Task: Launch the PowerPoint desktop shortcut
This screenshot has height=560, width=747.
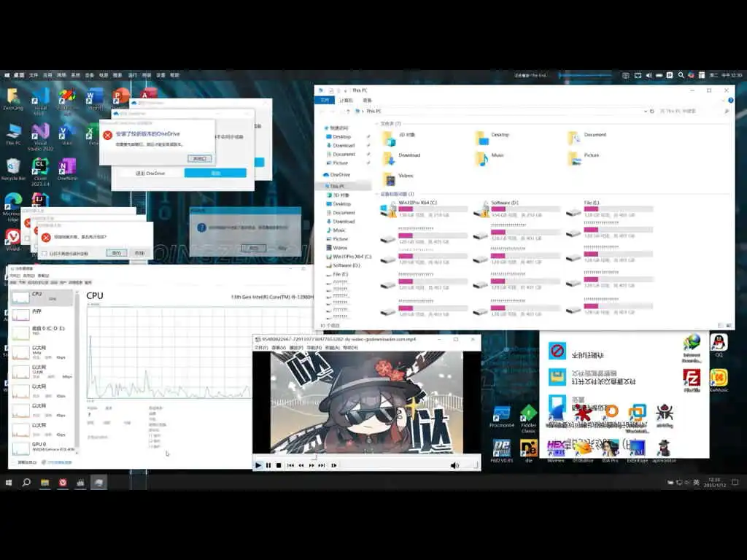Action: pyautogui.click(x=121, y=98)
